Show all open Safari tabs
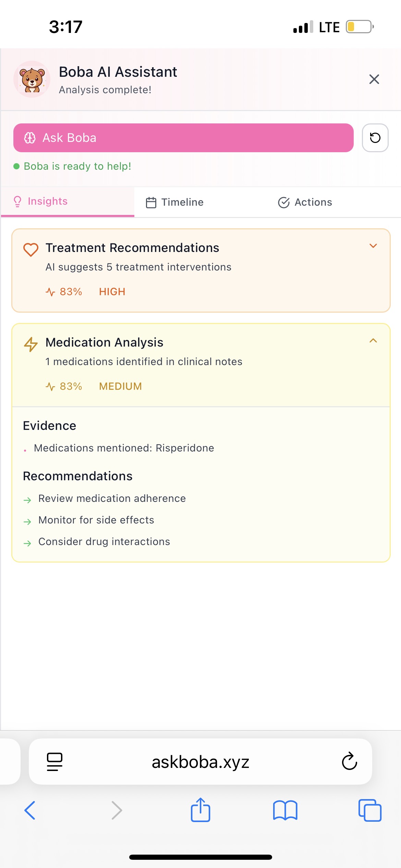The width and height of the screenshot is (401, 868). click(x=370, y=810)
